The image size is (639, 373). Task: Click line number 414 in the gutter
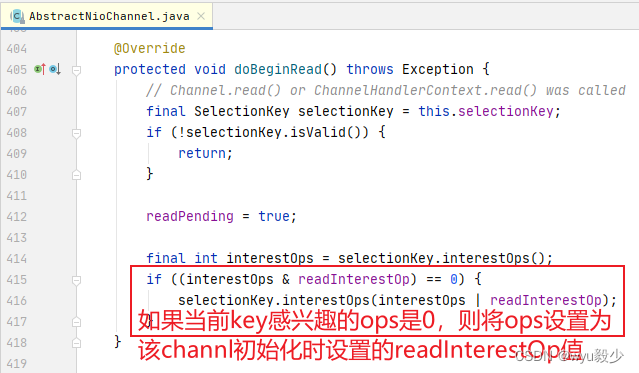17,258
